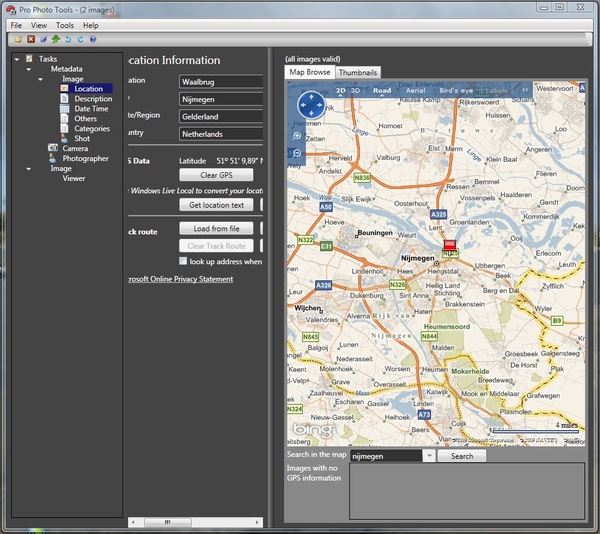Viewport: 600px width, 534px height.
Task: Click the scrollbar left arrow
Action: (x=133, y=522)
